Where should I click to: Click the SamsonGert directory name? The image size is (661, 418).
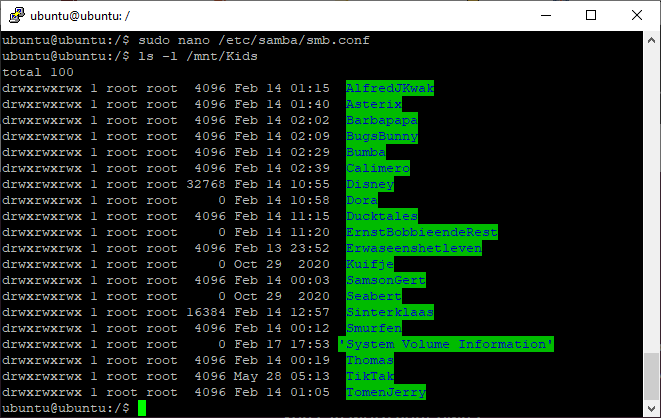pyautogui.click(x=386, y=280)
